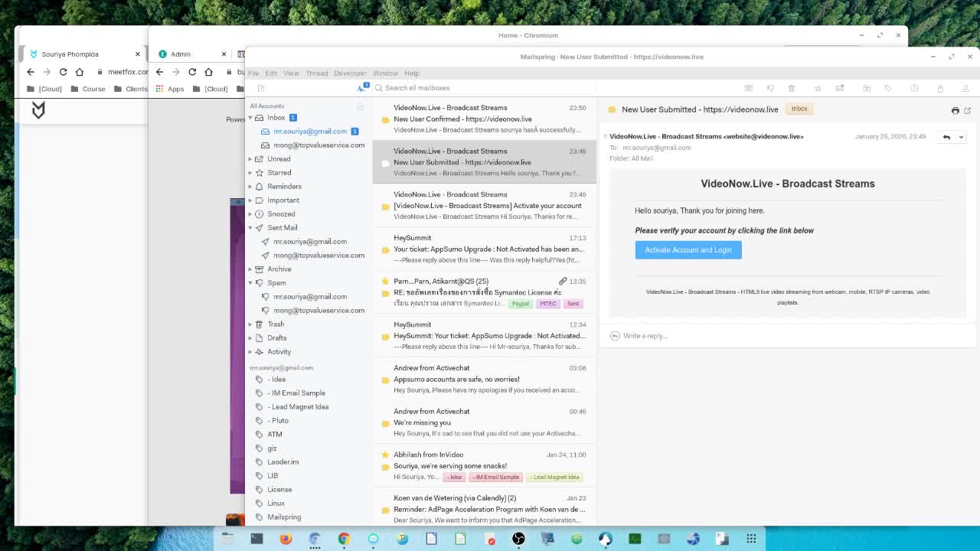Select mr.souriya@gmail.com inbox account
This screenshot has height=551, width=980.
pyautogui.click(x=310, y=132)
